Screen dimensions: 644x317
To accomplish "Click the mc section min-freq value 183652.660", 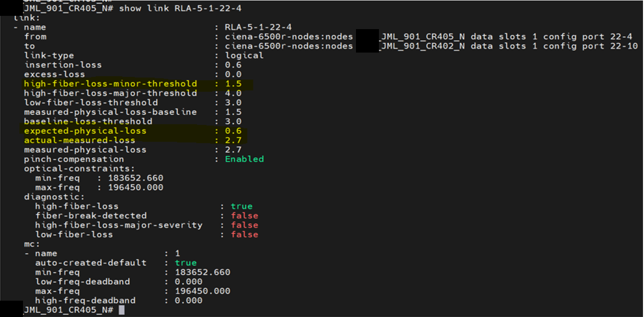I will [203, 272].
